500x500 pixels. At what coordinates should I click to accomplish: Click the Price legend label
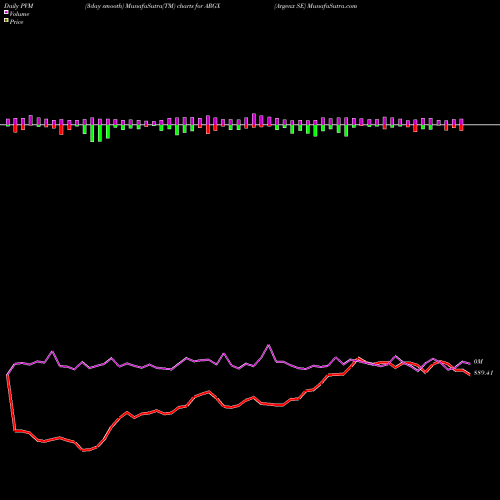16,22
